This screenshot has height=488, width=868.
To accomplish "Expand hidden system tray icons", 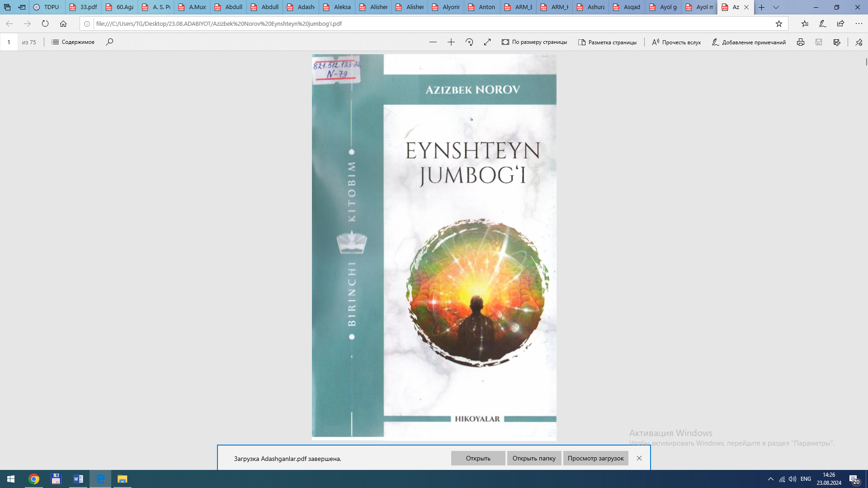I will (x=770, y=479).
